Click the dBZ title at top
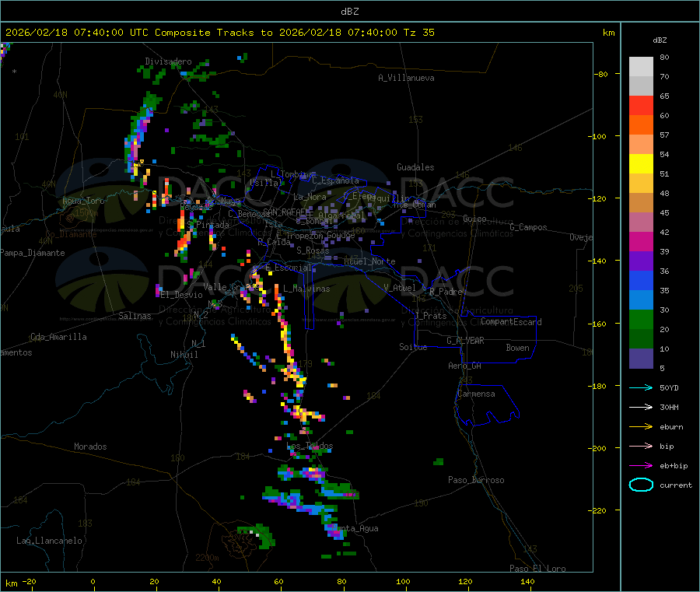Image resolution: width=700 pixels, height=592 pixels. (349, 12)
